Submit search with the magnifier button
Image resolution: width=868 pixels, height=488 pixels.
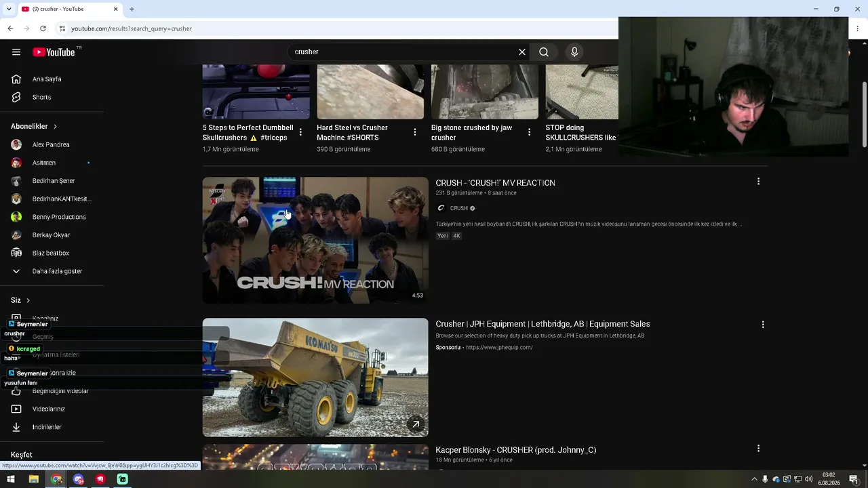[x=544, y=52]
